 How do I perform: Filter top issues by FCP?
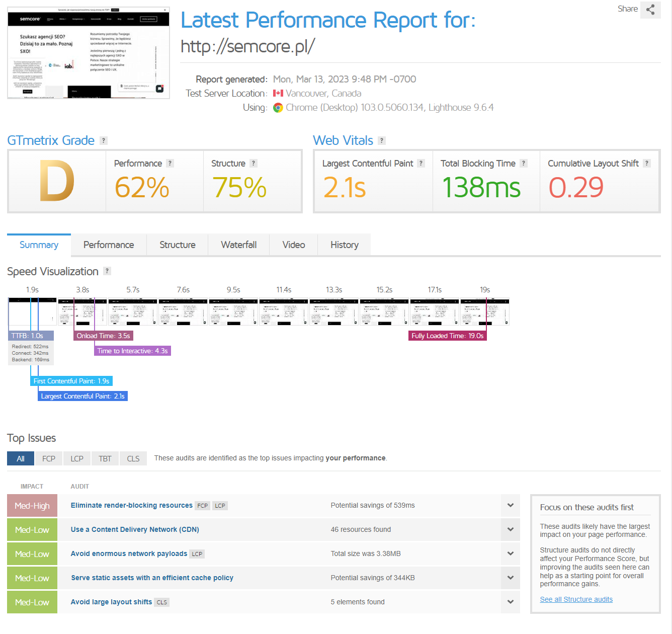point(49,459)
